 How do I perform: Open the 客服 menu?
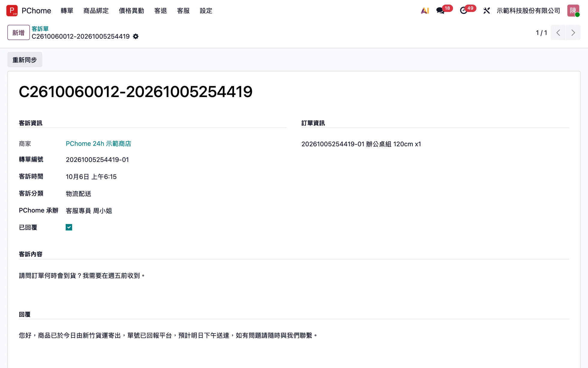[x=183, y=11]
